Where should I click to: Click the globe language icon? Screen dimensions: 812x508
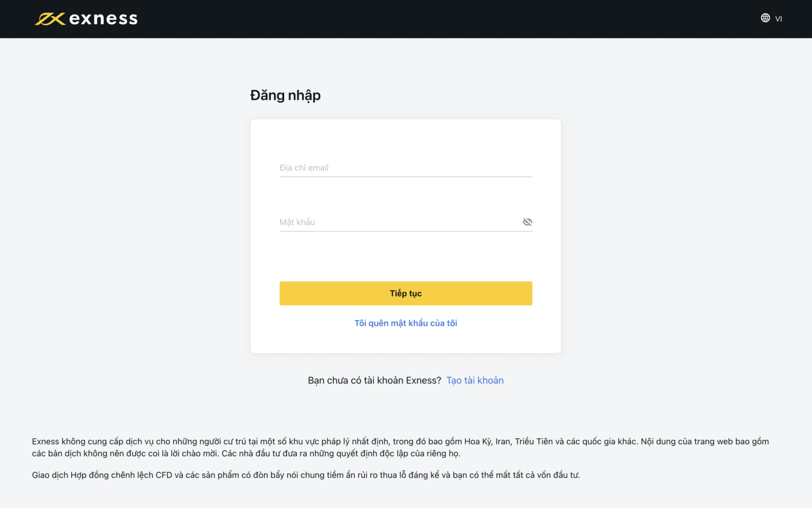766,18
